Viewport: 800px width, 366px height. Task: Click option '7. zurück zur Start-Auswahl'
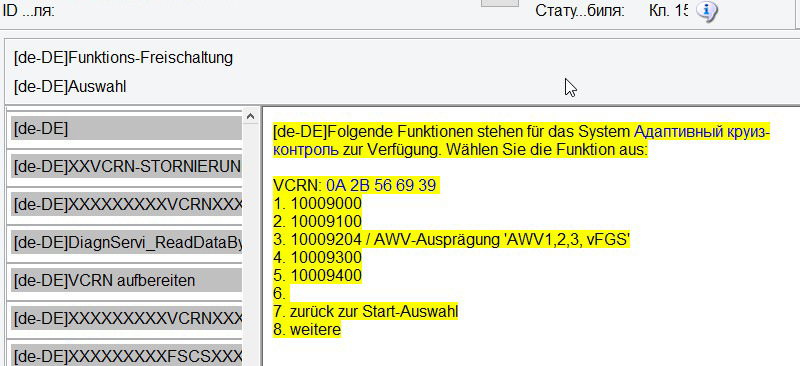tap(366, 311)
